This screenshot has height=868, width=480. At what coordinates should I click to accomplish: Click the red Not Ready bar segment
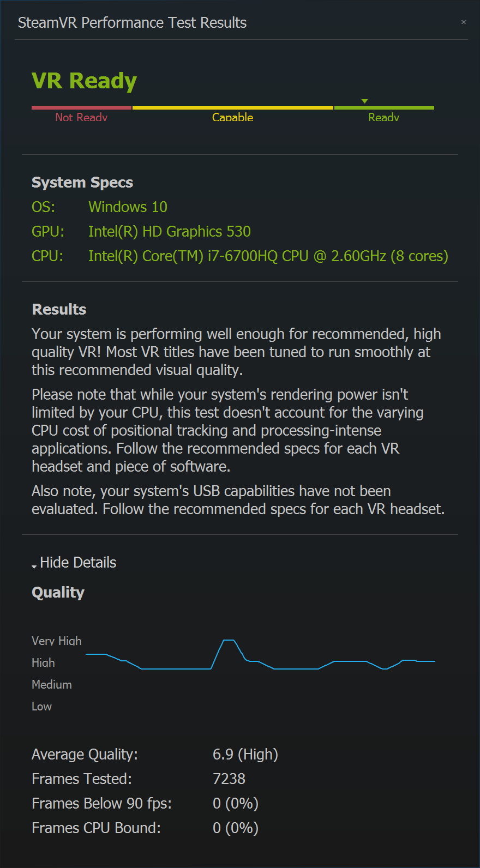pos(82,107)
